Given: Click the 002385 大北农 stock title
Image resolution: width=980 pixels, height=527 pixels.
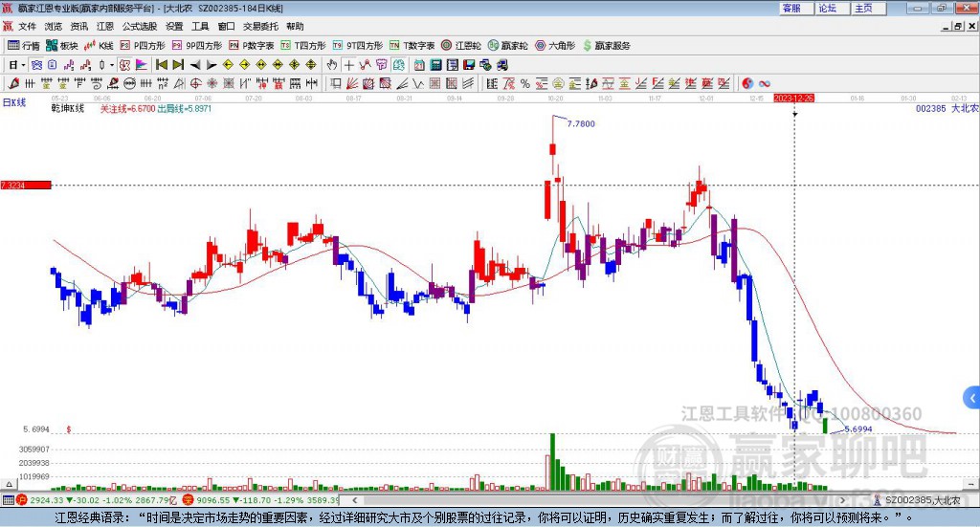Looking at the screenshot, I should pyautogui.click(x=947, y=109).
